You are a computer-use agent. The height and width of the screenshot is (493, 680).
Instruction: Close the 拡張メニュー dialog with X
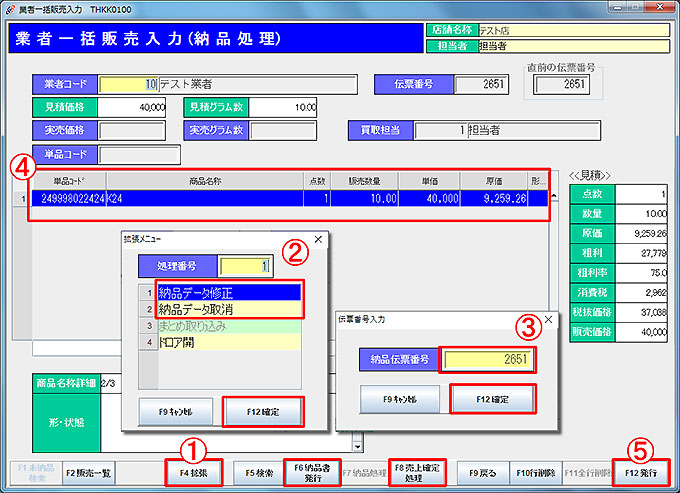[x=318, y=240]
